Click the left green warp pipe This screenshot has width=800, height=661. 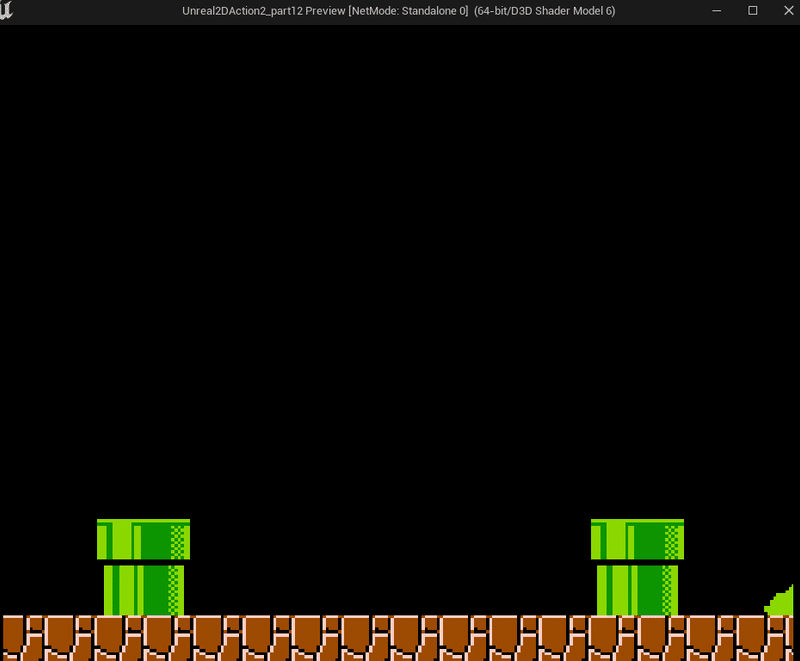pos(143,567)
